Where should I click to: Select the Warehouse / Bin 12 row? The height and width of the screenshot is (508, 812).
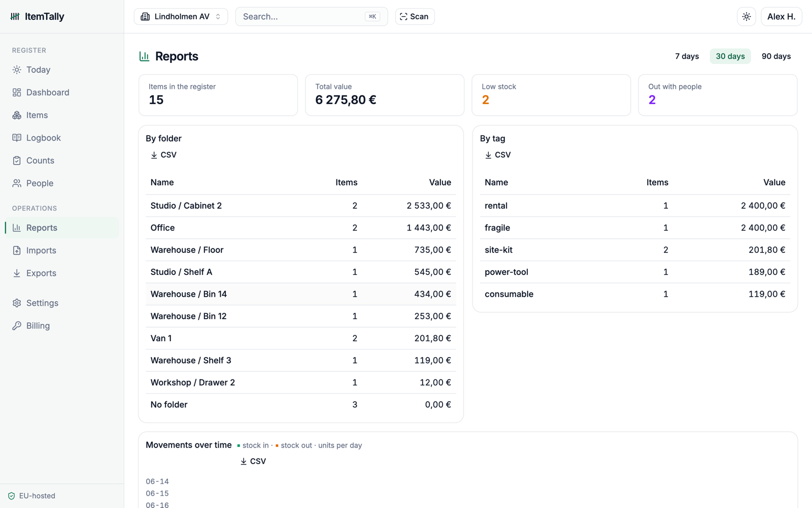[301, 316]
